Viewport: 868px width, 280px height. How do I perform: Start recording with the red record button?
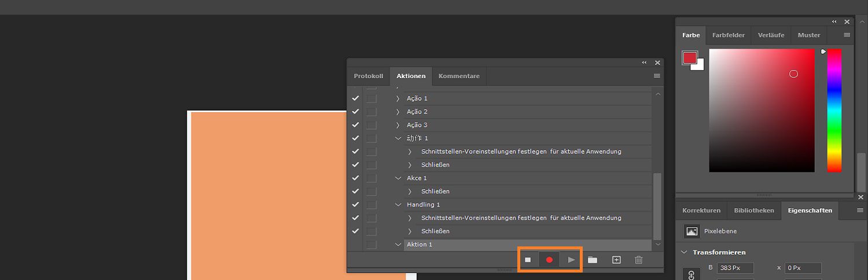tap(549, 260)
